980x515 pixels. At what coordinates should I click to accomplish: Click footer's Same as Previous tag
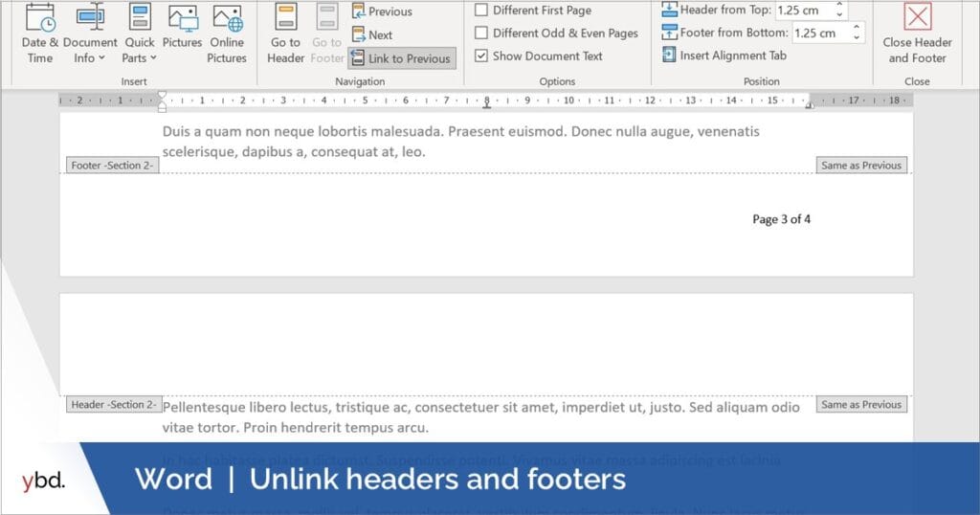pyautogui.click(x=861, y=165)
